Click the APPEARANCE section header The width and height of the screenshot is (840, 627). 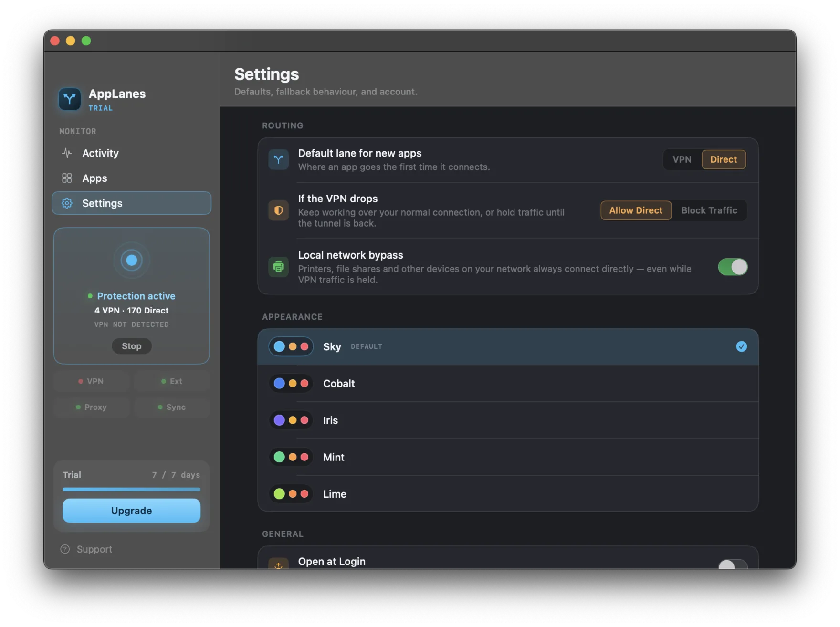coord(292,317)
